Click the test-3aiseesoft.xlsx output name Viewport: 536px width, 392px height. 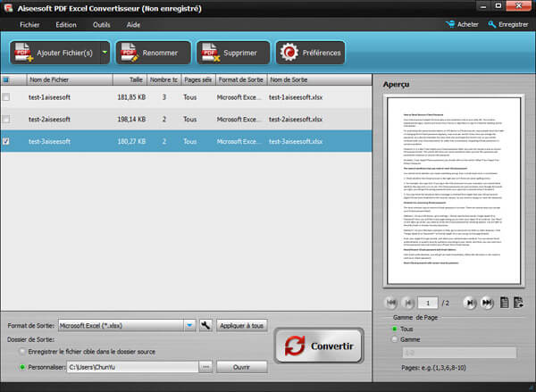(296, 141)
